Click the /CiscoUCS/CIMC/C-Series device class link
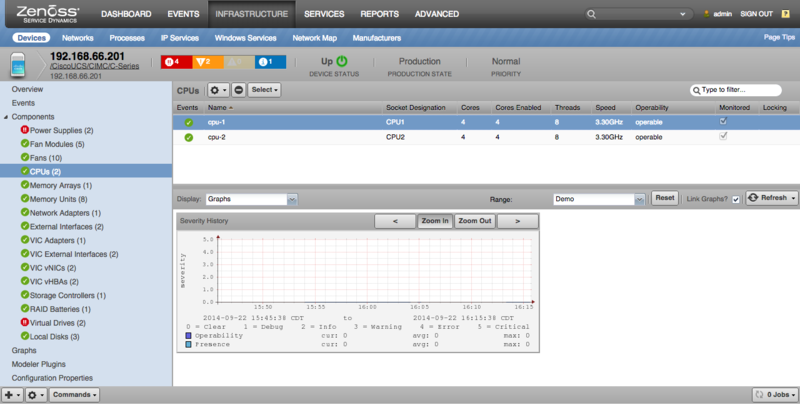This screenshot has width=800, height=405. [94, 66]
